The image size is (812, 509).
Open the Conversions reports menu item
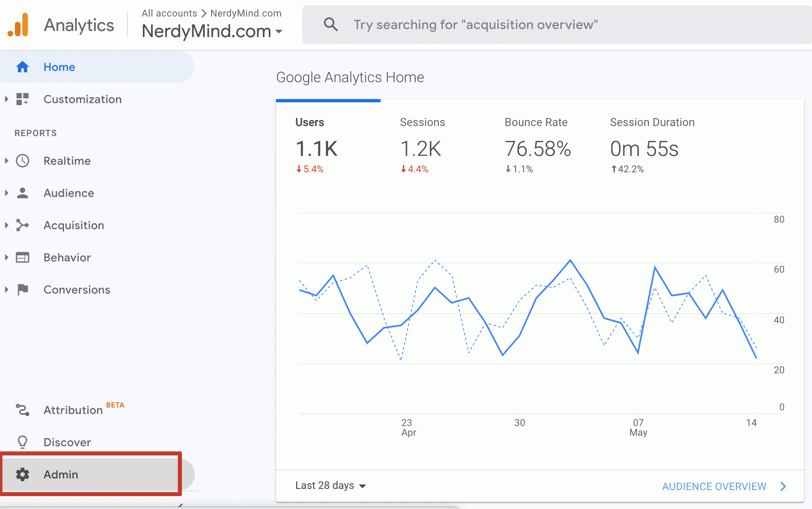click(97, 290)
